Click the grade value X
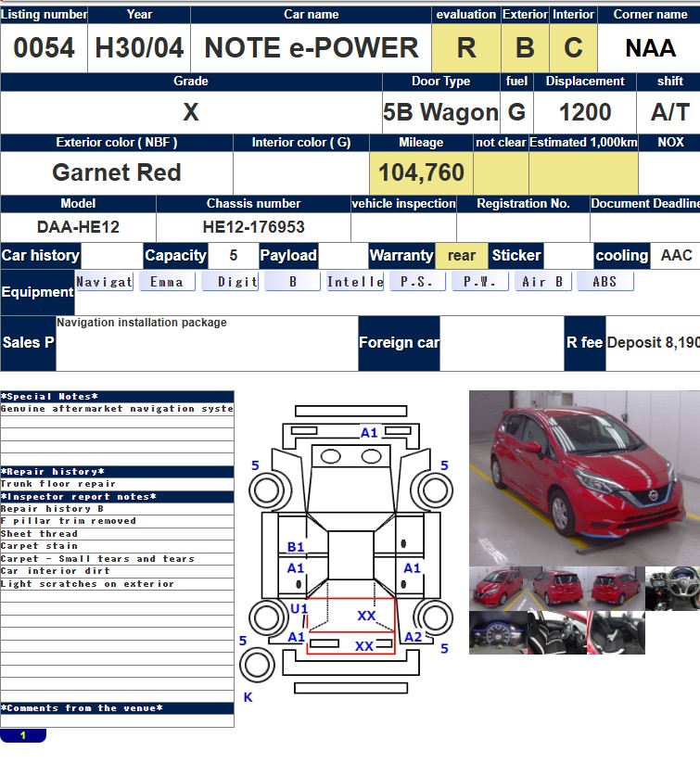The height and width of the screenshot is (776, 700). (x=191, y=112)
